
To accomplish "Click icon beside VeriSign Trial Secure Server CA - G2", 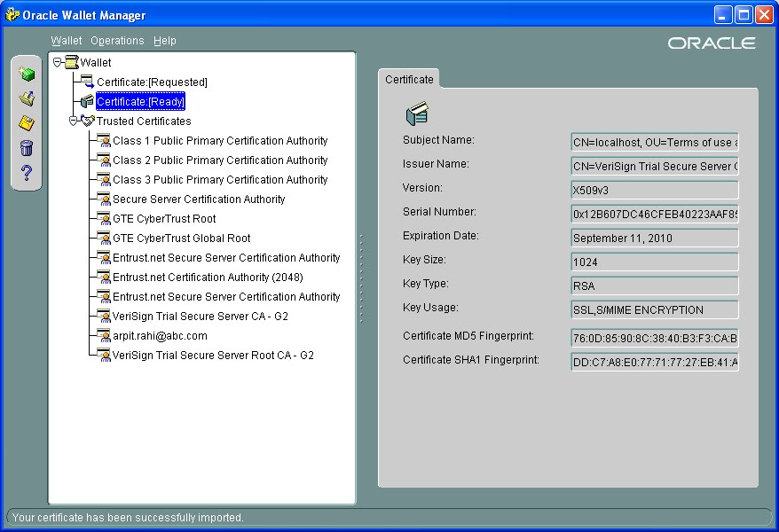I will (x=104, y=317).
